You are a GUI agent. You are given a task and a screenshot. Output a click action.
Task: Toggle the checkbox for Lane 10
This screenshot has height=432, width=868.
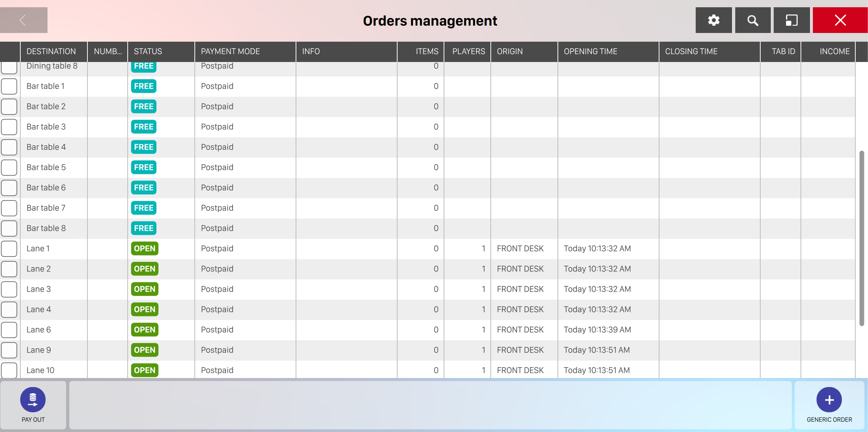coord(9,370)
